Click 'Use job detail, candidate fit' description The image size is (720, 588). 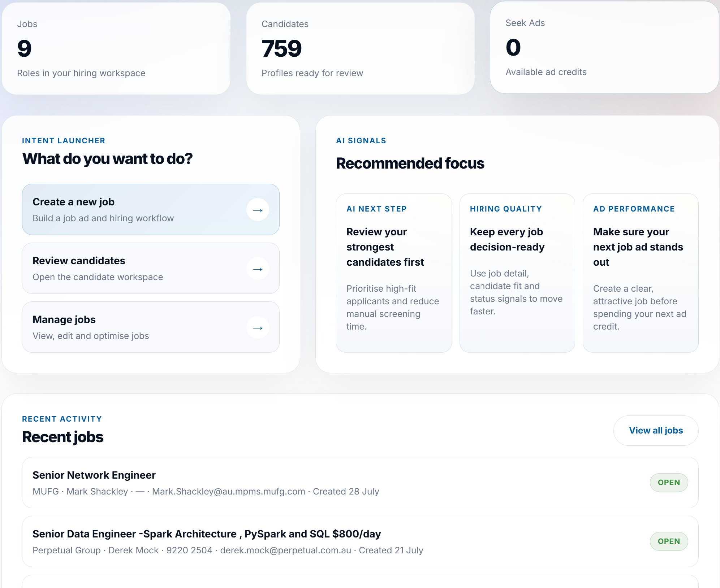516,292
